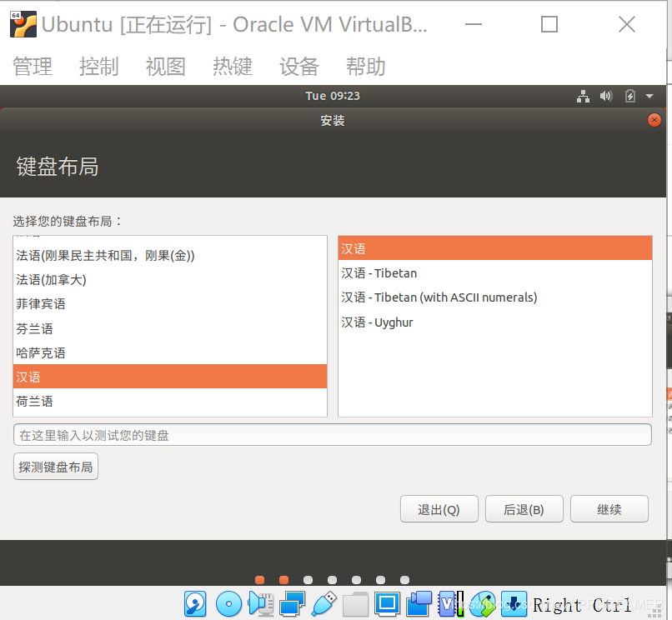Select 芬兰语 in the layout list

(x=170, y=328)
